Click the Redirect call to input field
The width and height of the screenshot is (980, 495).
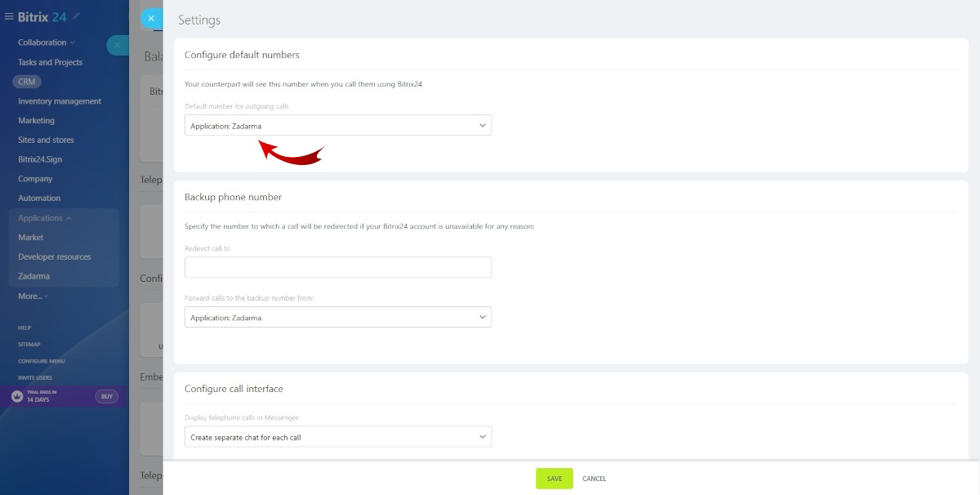click(337, 267)
